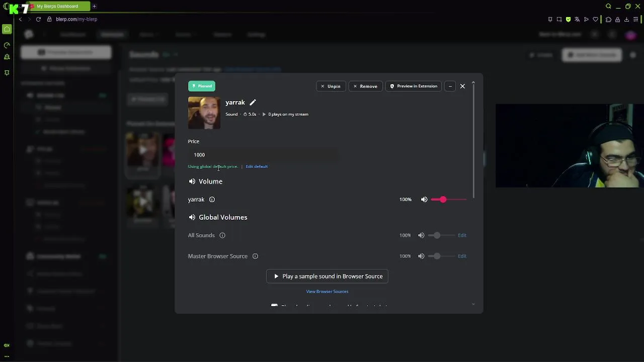Click the dialog scroll-down arrow
Screen dimensions: 644x362
(473, 304)
